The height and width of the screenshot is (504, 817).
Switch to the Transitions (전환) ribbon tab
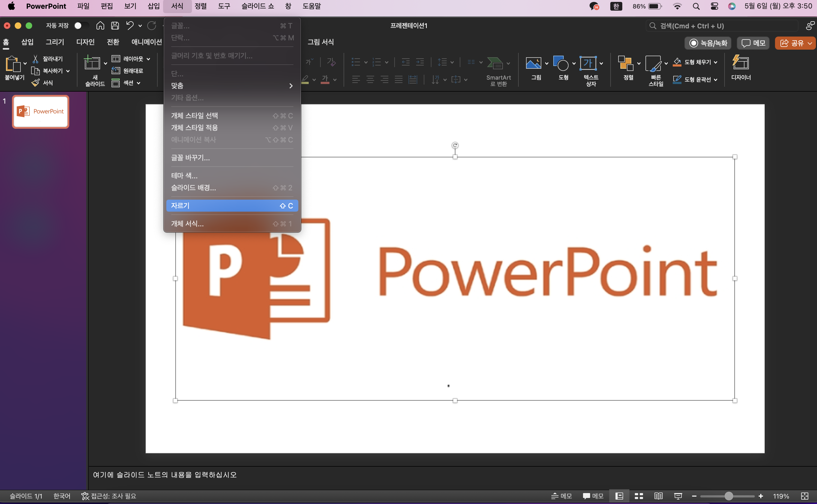pos(113,42)
